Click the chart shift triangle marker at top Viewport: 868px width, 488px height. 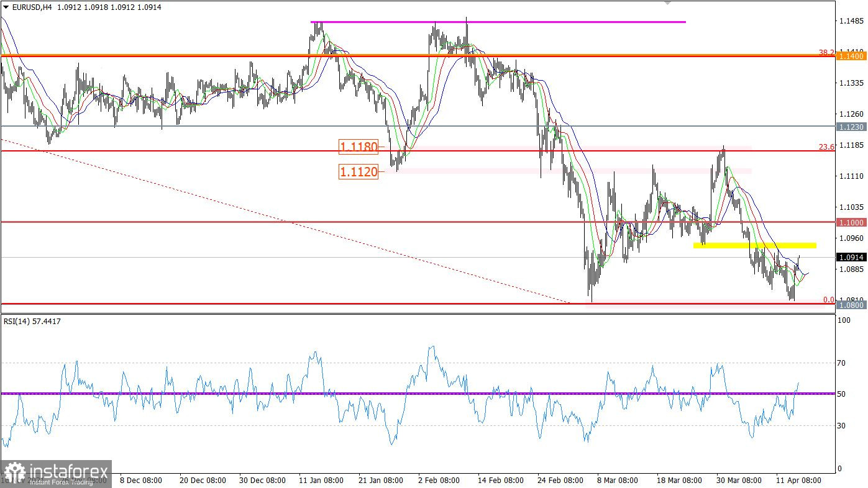pyautogui.click(x=668, y=3)
